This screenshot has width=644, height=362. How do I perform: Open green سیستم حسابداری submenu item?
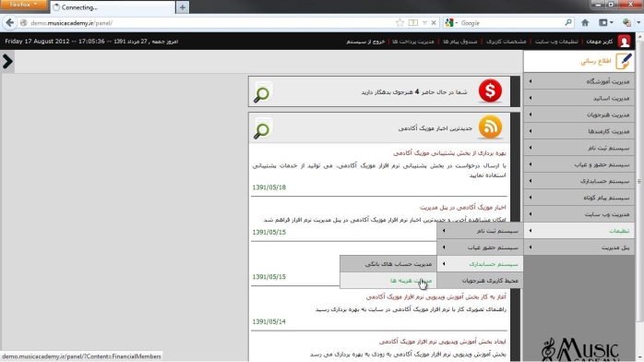[x=480, y=264]
